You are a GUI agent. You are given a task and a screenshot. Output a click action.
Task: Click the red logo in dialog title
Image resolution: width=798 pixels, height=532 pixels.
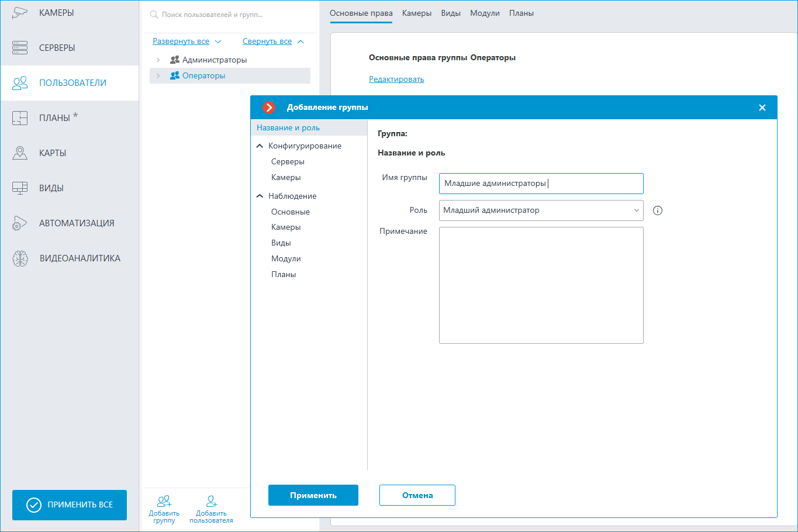tap(269, 108)
